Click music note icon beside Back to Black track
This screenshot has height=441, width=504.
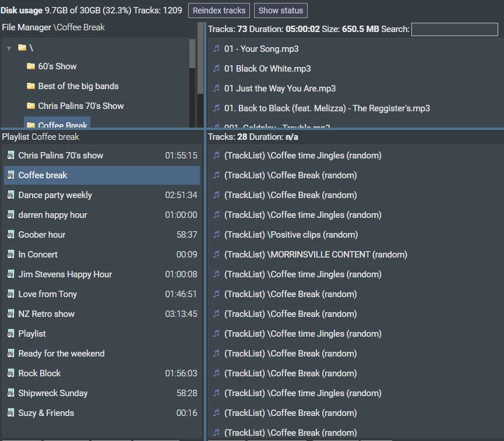click(x=217, y=108)
